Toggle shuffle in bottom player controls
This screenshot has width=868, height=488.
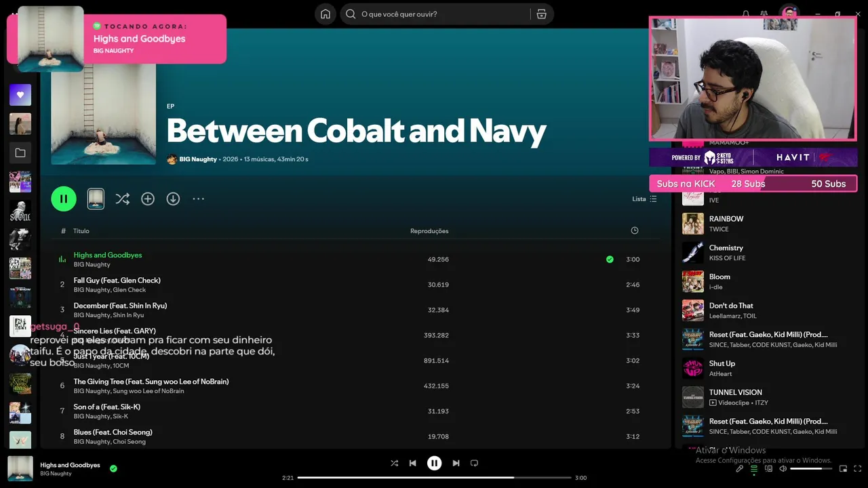394,463
